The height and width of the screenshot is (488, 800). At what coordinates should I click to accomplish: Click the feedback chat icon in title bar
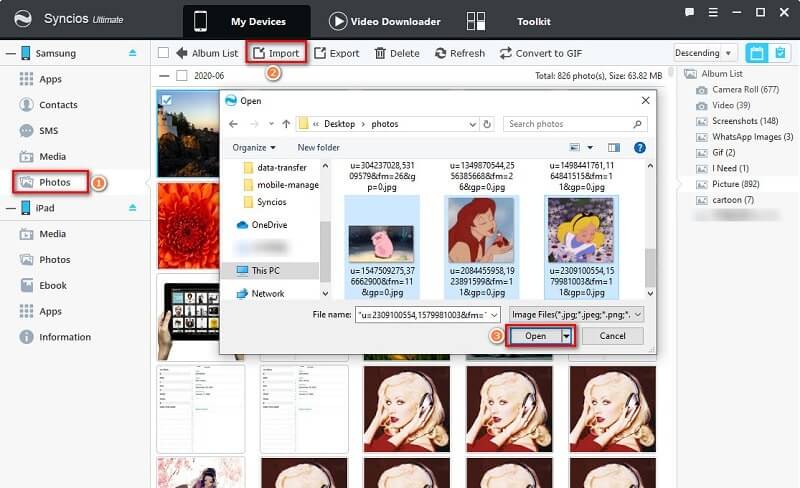pyautogui.click(x=689, y=12)
